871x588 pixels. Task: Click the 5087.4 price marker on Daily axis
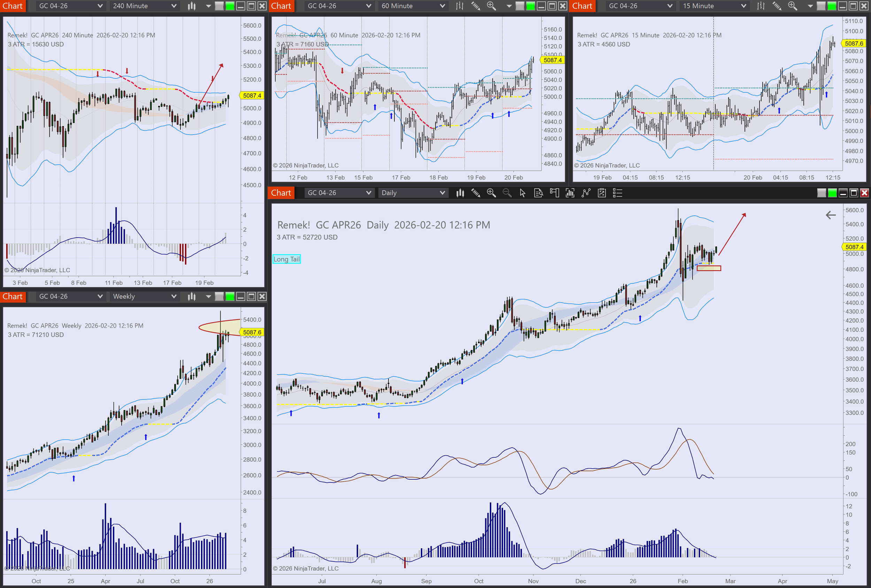854,247
